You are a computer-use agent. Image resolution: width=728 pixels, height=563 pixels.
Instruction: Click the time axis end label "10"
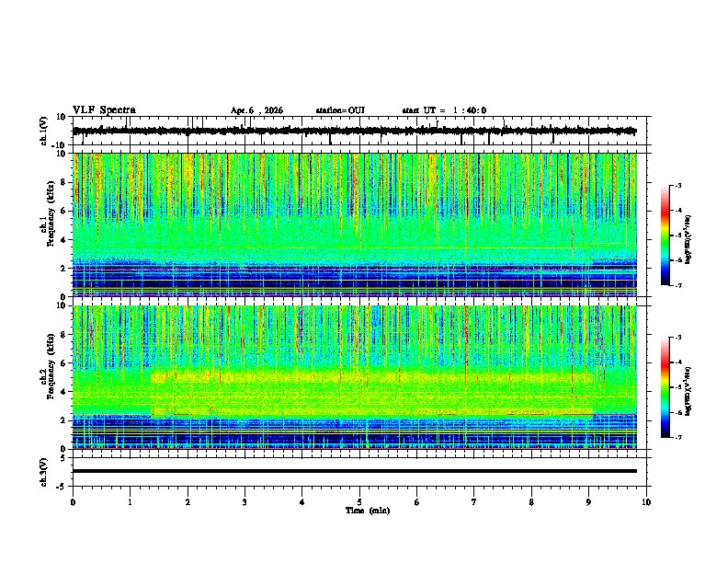[x=646, y=502]
